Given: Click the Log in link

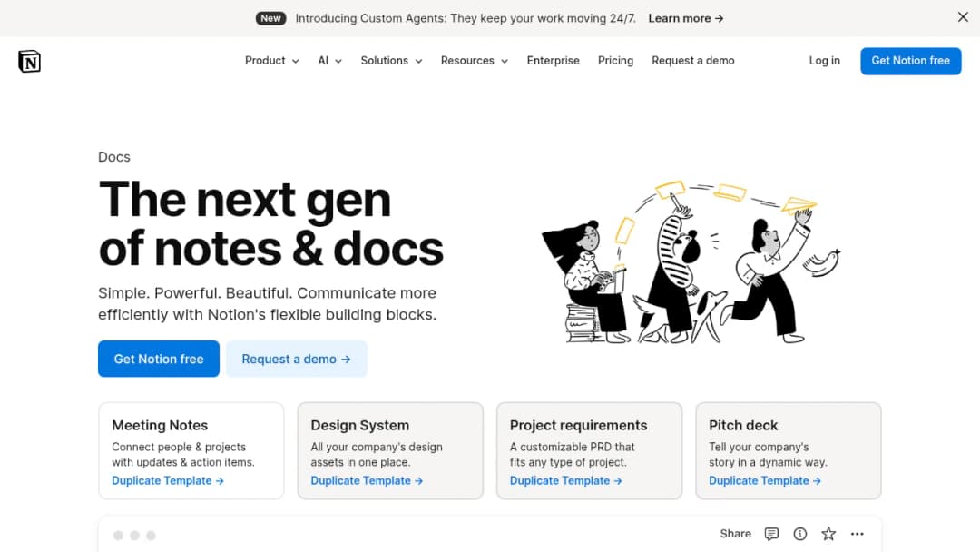Looking at the screenshot, I should [x=824, y=61].
